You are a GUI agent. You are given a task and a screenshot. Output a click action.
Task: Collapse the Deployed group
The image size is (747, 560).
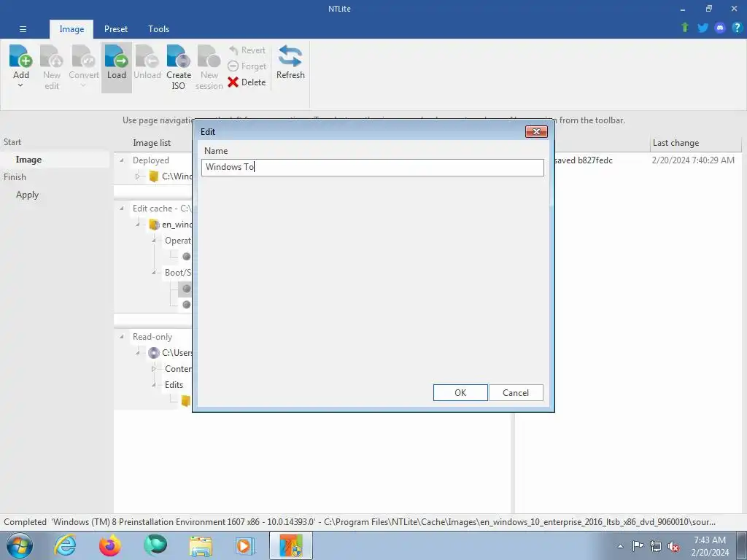pos(122,160)
